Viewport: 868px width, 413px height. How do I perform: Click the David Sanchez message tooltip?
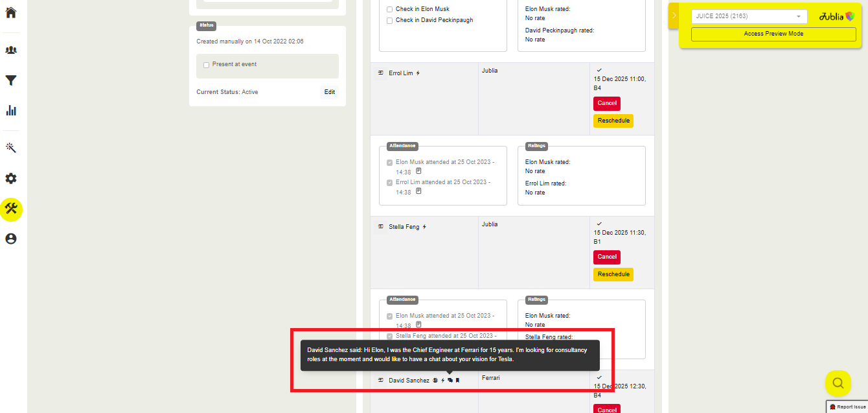pyautogui.click(x=450, y=355)
